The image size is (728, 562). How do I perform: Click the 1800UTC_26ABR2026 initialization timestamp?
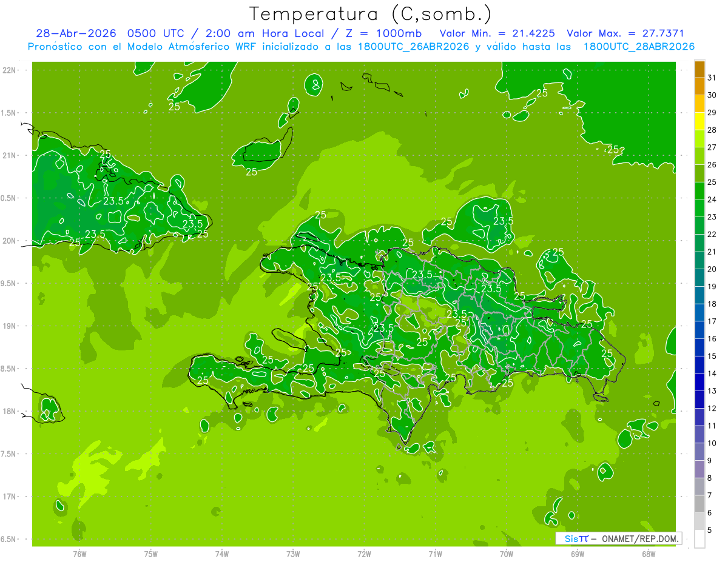(x=414, y=47)
